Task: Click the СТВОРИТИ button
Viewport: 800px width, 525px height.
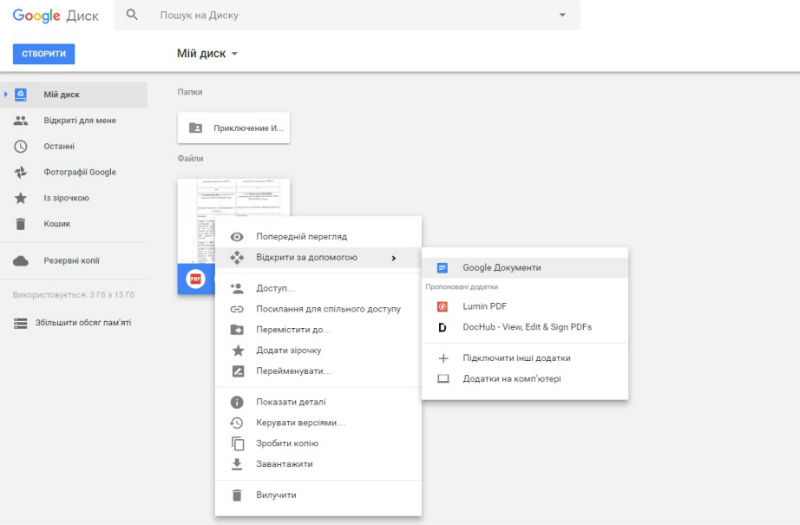Action: point(44,54)
